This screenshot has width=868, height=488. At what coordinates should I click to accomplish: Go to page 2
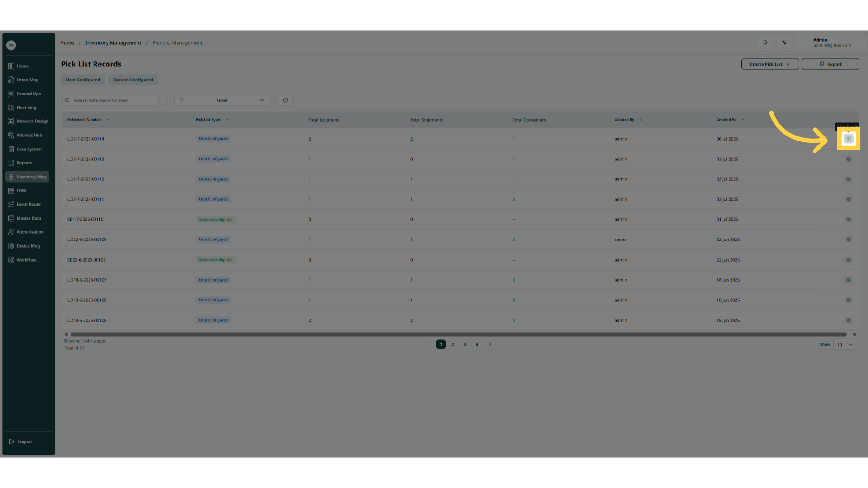(453, 344)
